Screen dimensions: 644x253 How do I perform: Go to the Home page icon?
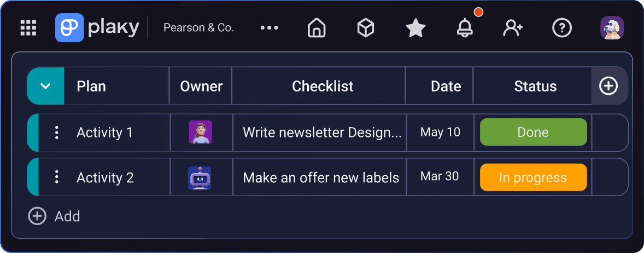pyautogui.click(x=317, y=28)
